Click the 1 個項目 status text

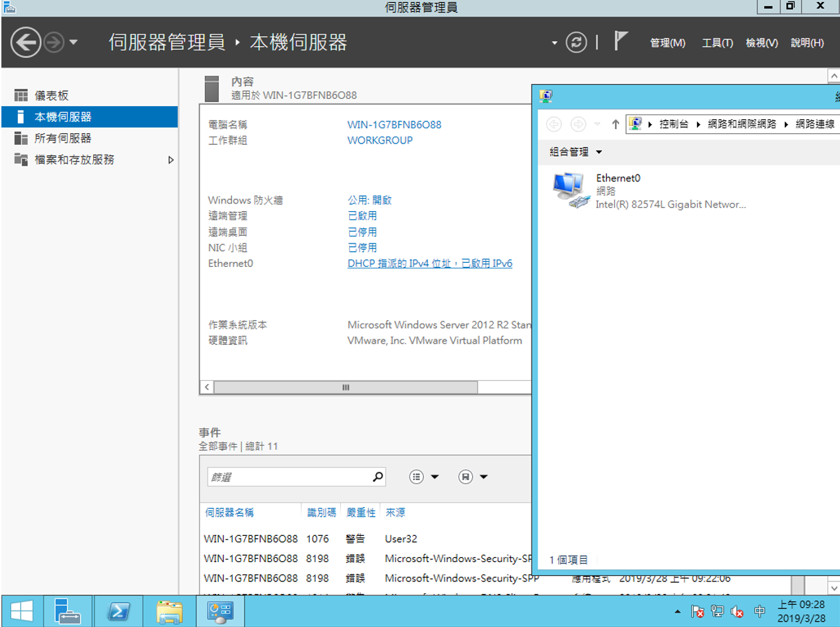tap(569, 560)
